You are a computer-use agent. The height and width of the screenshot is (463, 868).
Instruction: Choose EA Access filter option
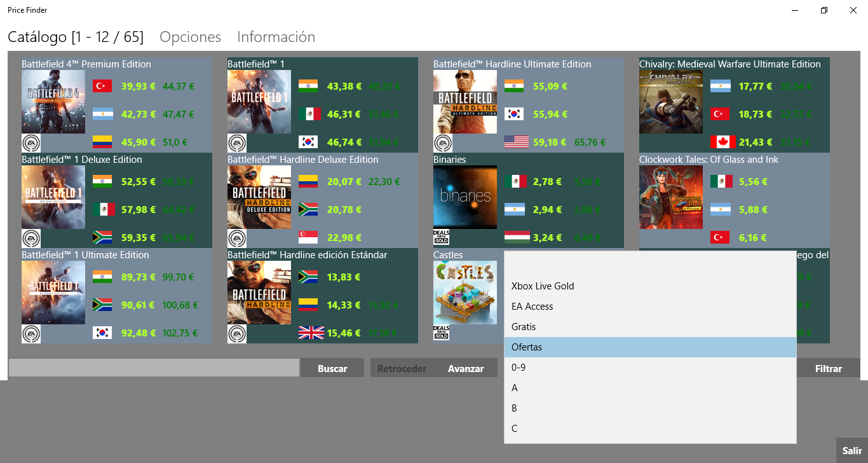(650, 307)
